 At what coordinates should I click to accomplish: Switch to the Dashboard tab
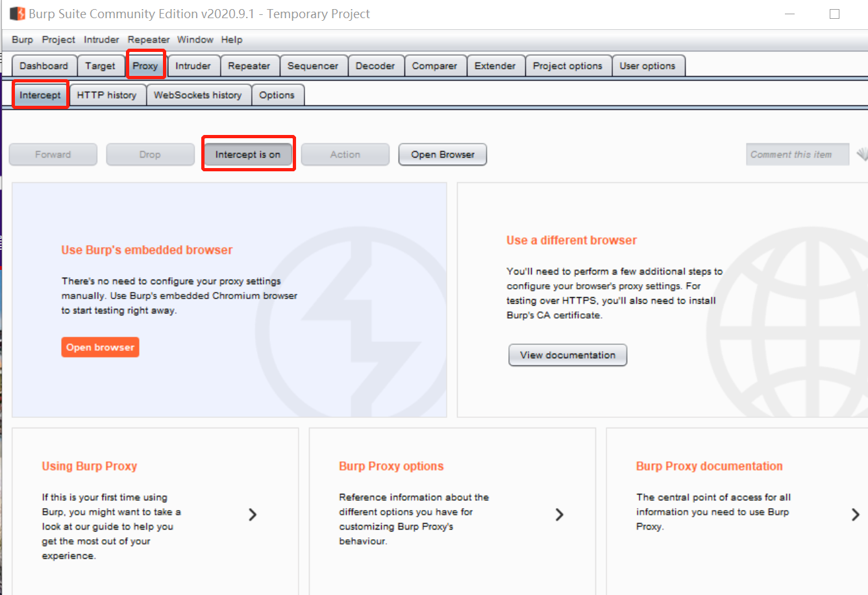43,66
